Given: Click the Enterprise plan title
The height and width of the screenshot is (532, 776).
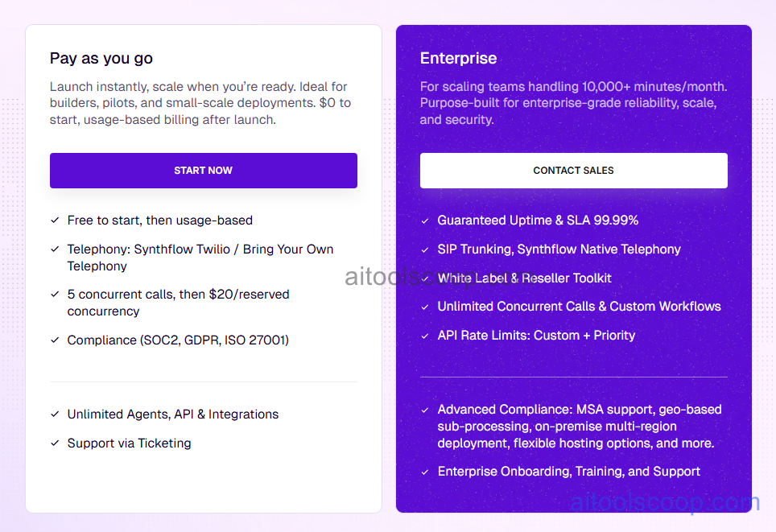Looking at the screenshot, I should click(x=458, y=58).
